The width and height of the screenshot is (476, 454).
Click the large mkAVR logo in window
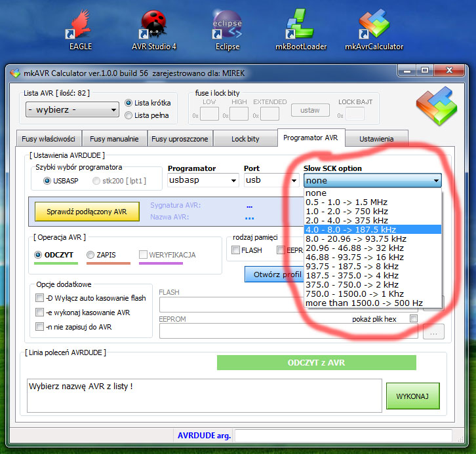pos(437,106)
